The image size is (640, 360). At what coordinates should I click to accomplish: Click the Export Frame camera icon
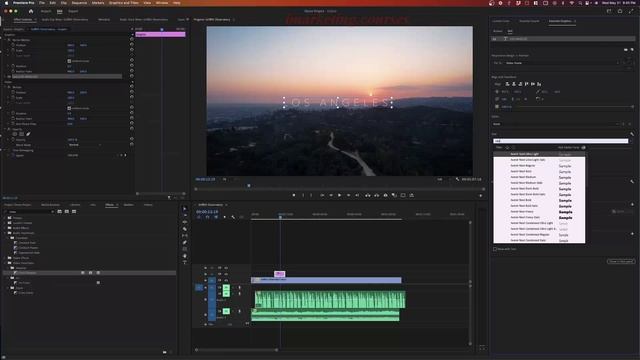pos(385,196)
